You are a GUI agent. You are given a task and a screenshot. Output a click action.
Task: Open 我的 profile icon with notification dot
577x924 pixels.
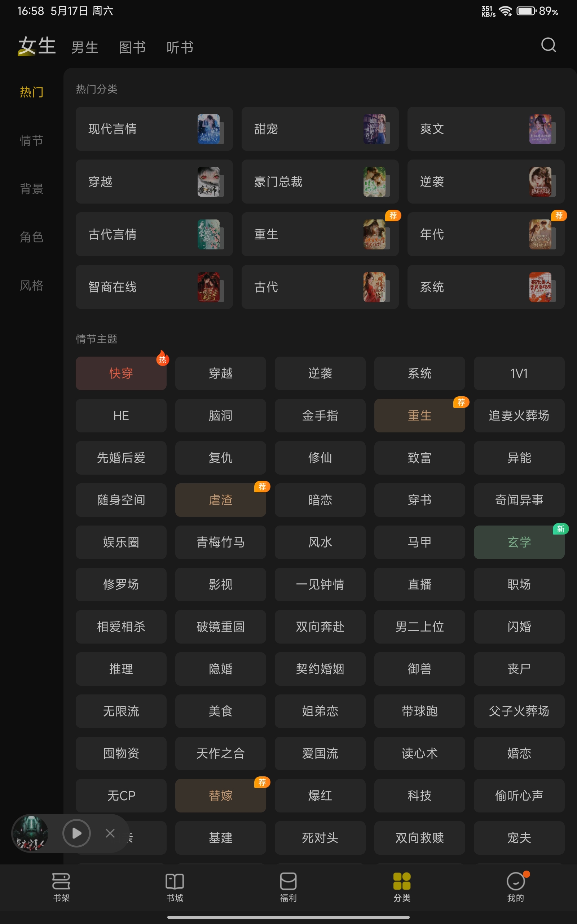(516, 881)
